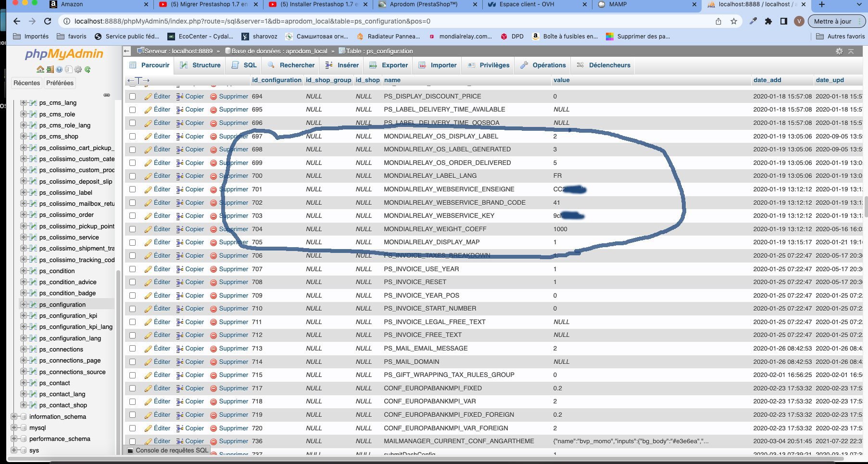Switch to the Structure tab
Screen dimensions: 868x464
pos(200,65)
